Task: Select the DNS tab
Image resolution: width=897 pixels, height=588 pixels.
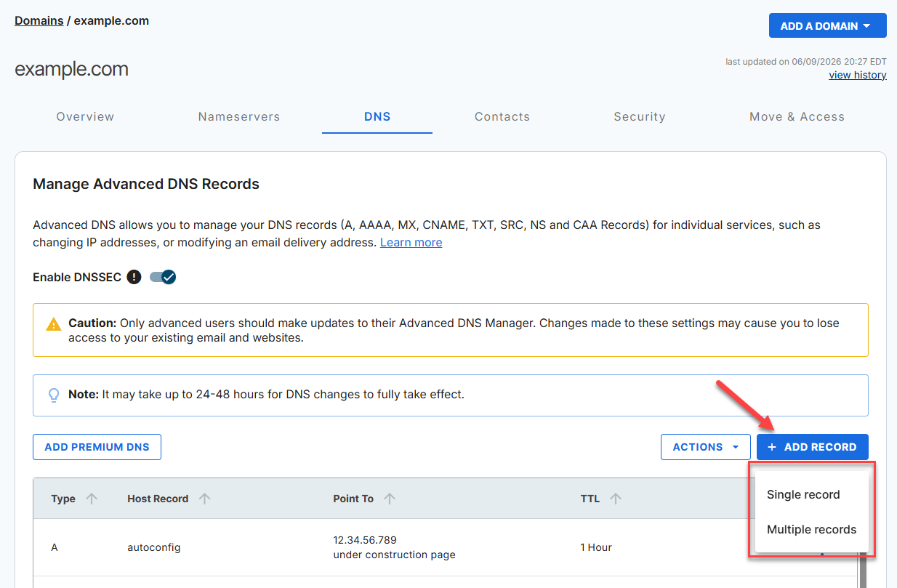Action: point(377,116)
